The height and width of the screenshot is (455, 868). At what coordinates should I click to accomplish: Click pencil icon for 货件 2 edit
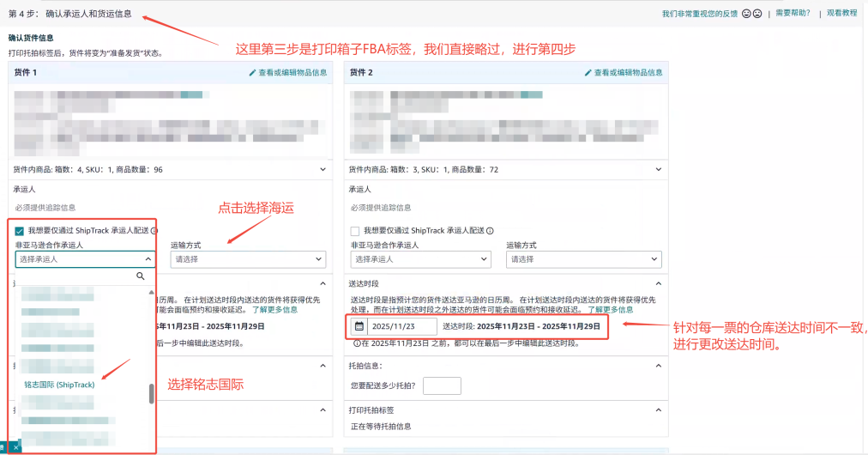(588, 73)
